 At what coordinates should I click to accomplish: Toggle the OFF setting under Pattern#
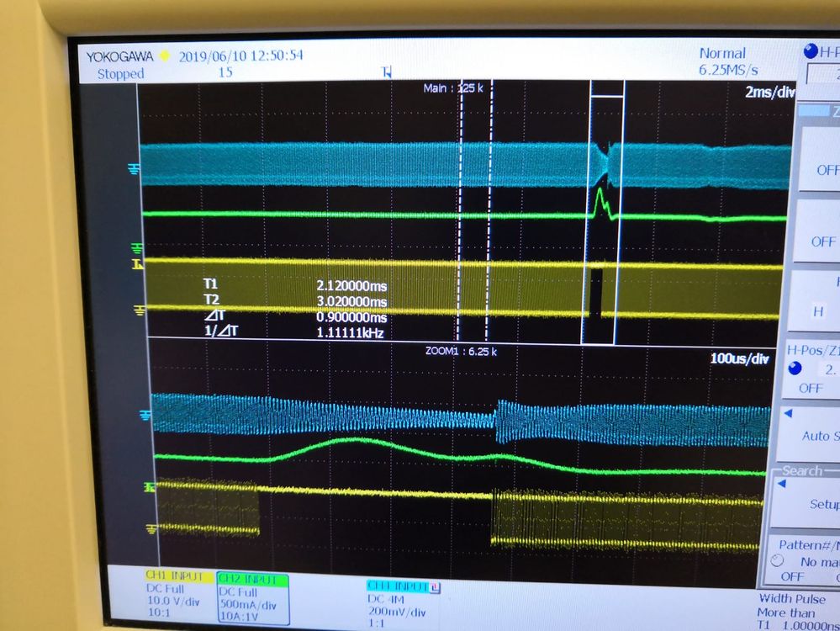(792, 576)
